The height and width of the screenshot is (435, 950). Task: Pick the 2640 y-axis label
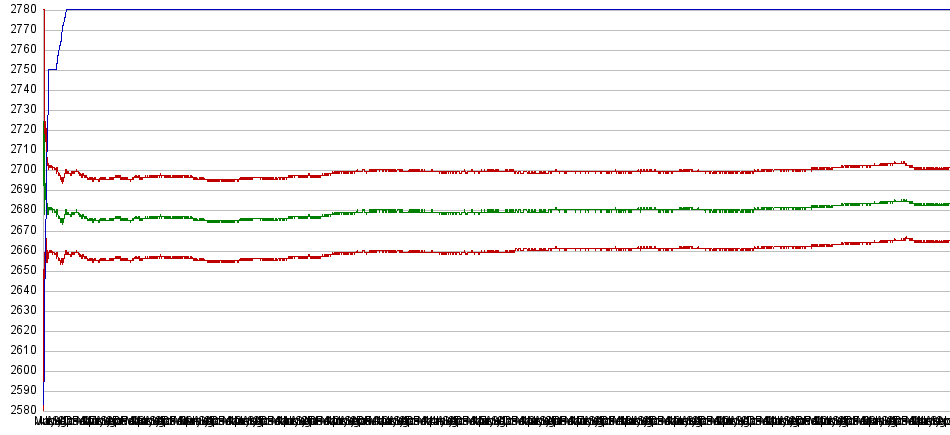(19, 290)
